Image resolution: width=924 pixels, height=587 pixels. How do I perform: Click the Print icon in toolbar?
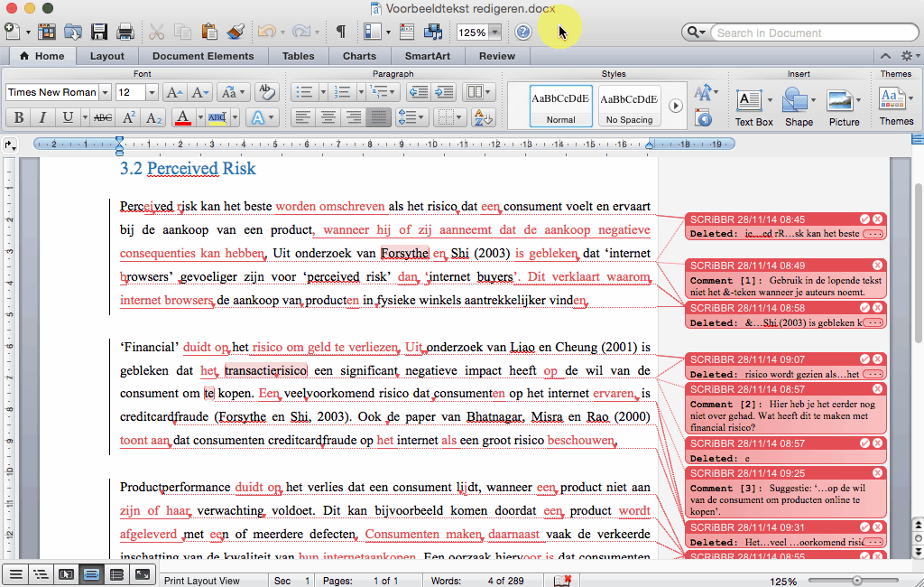click(x=125, y=33)
